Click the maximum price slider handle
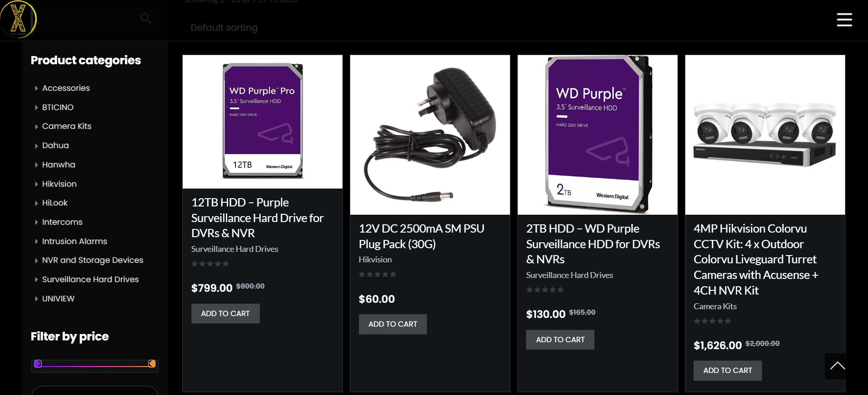This screenshot has height=395, width=868. pos(151,364)
